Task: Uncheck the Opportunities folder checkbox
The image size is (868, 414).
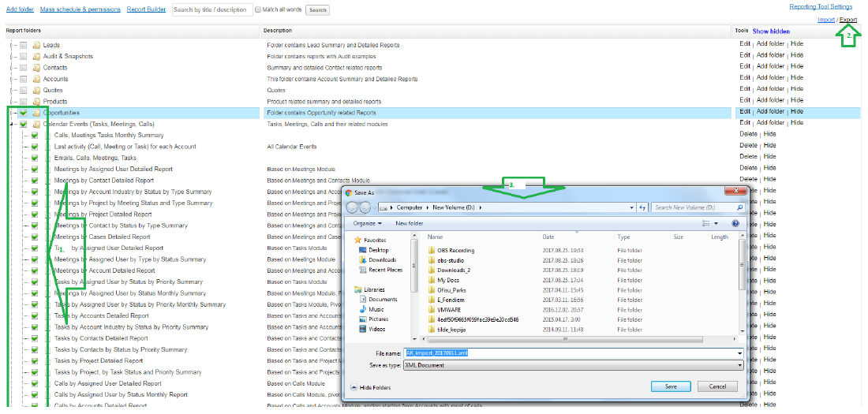Action: (x=23, y=113)
